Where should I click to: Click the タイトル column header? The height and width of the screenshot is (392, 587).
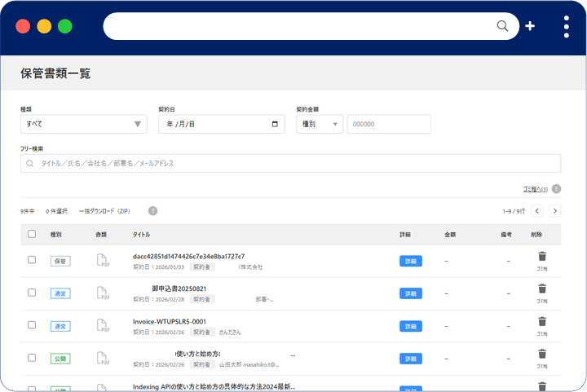[142, 235]
